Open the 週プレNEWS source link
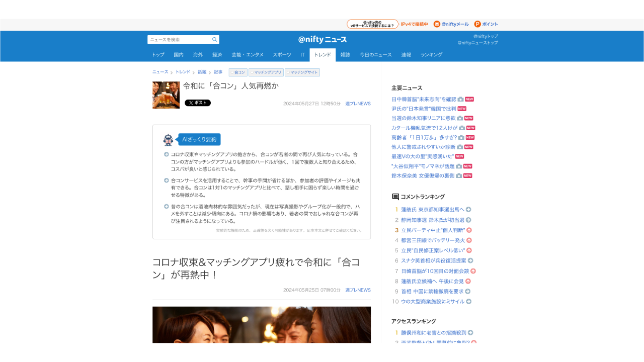The width and height of the screenshot is (644, 362). pos(358,104)
